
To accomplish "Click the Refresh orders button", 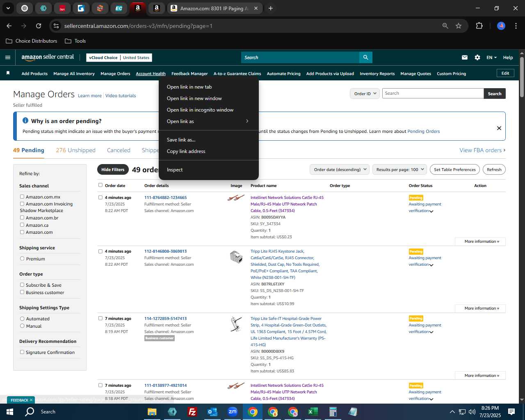I will [x=494, y=169].
